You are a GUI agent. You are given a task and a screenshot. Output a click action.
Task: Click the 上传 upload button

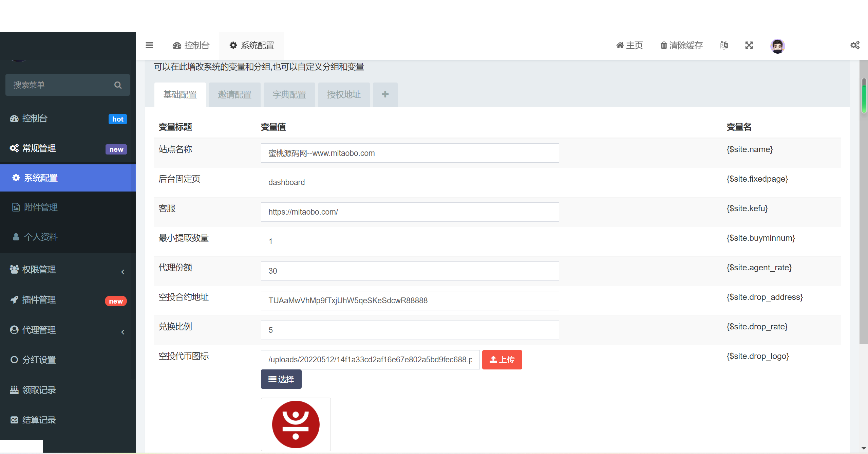point(502,360)
